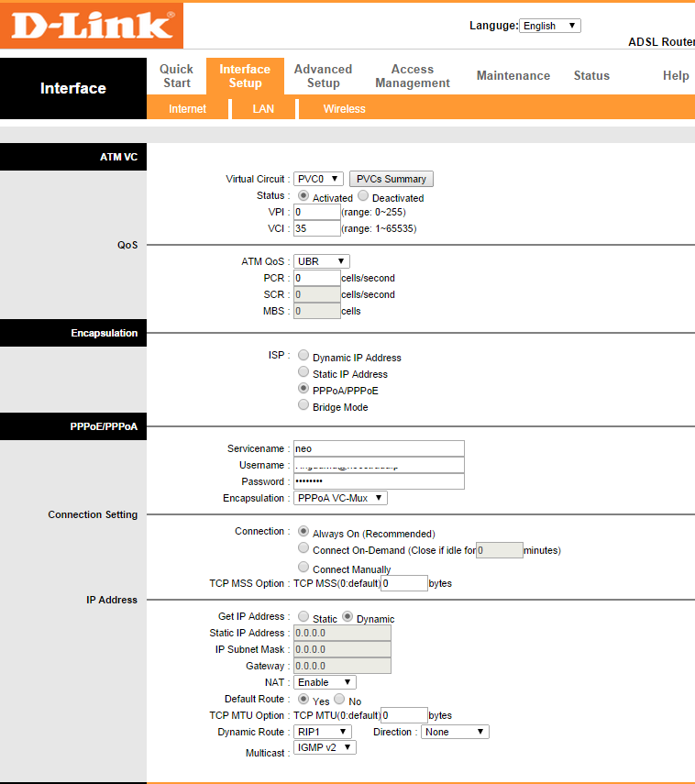Image resolution: width=695 pixels, height=784 pixels.
Task: Click the Username field
Action: tap(379, 465)
